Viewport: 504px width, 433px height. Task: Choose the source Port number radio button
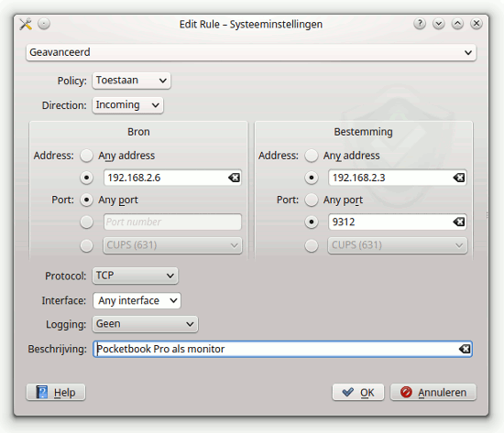pos(86,222)
